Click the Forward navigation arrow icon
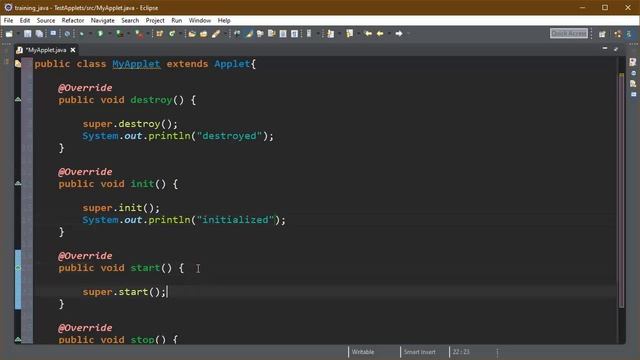This screenshot has width=640, height=360. pos(399,33)
